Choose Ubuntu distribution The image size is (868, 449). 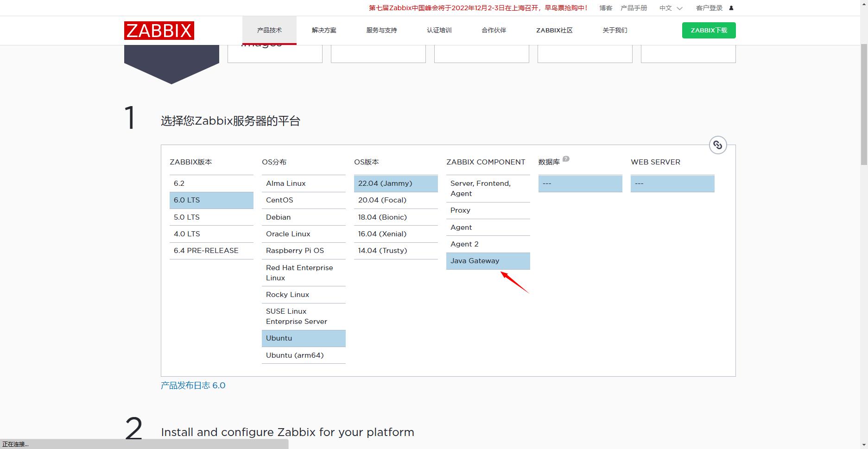(x=304, y=338)
